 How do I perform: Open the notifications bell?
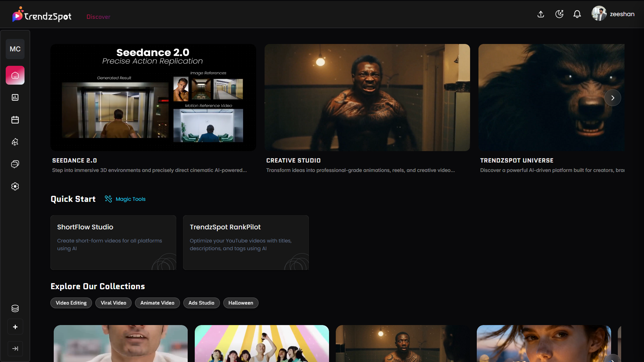577,14
